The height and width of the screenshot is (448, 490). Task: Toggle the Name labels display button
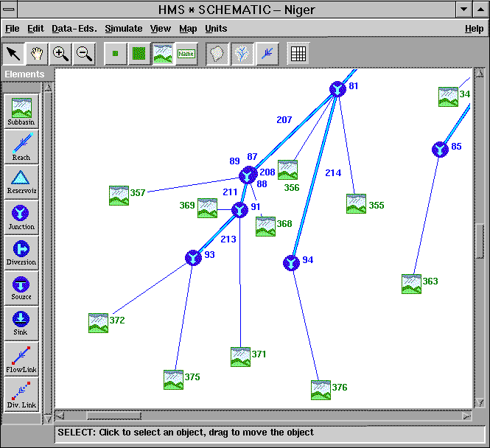coord(186,54)
